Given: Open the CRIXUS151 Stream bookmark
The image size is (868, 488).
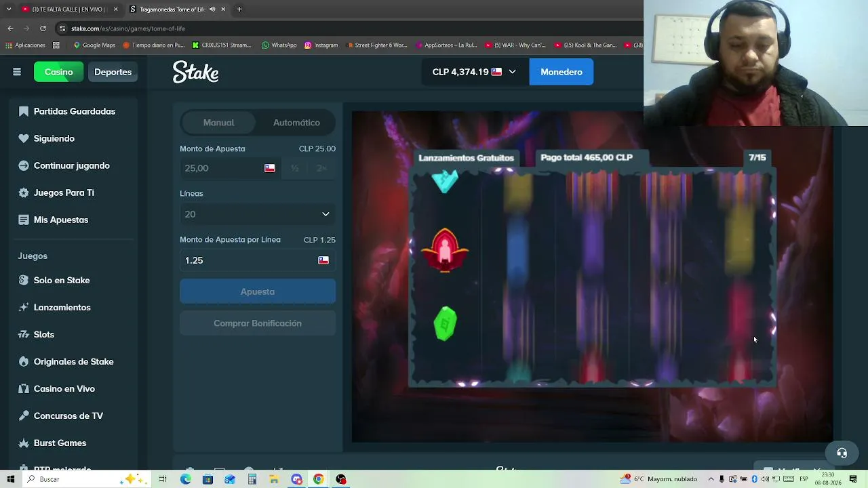Looking at the screenshot, I should [x=222, y=45].
